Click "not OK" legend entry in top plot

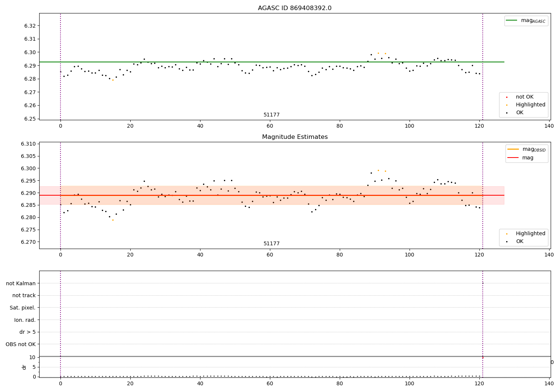(525, 97)
